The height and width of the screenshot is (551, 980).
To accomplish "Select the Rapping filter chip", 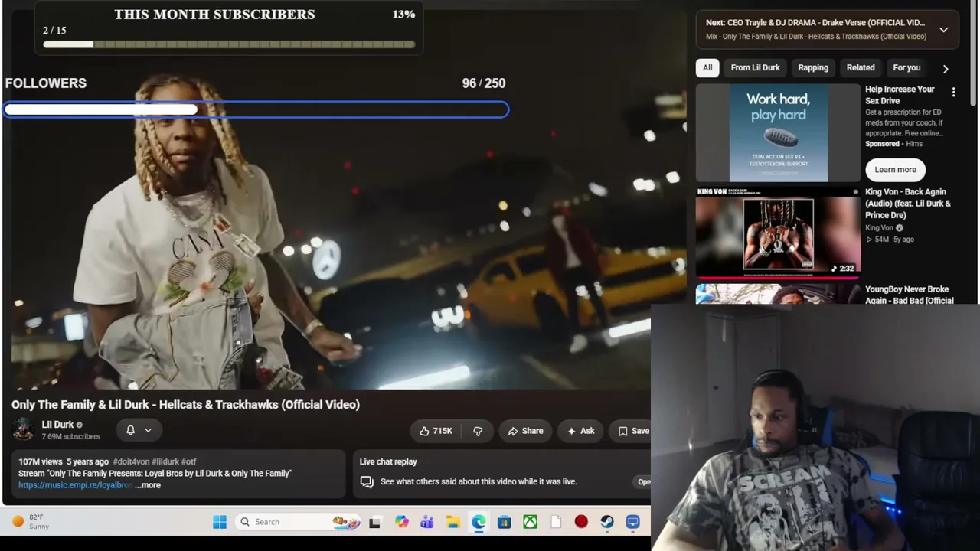I will [813, 67].
